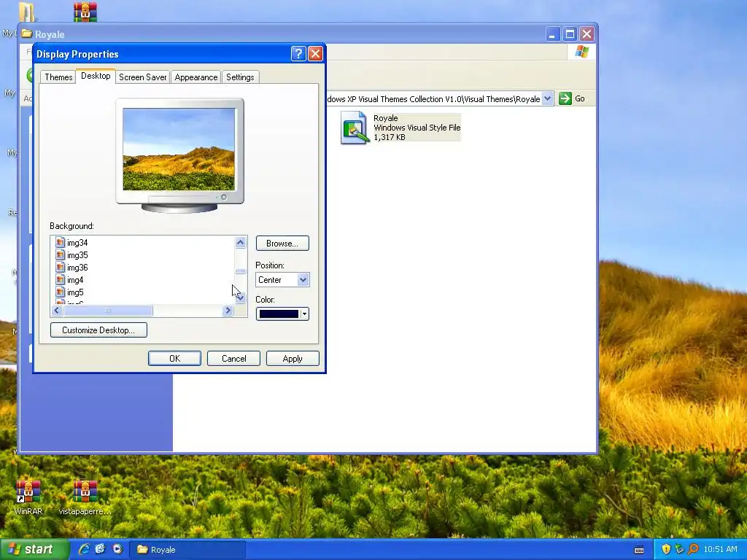Select the Royale Windows Visual Style File icon
Screen dimensions: 747x560
pyautogui.click(x=355, y=128)
